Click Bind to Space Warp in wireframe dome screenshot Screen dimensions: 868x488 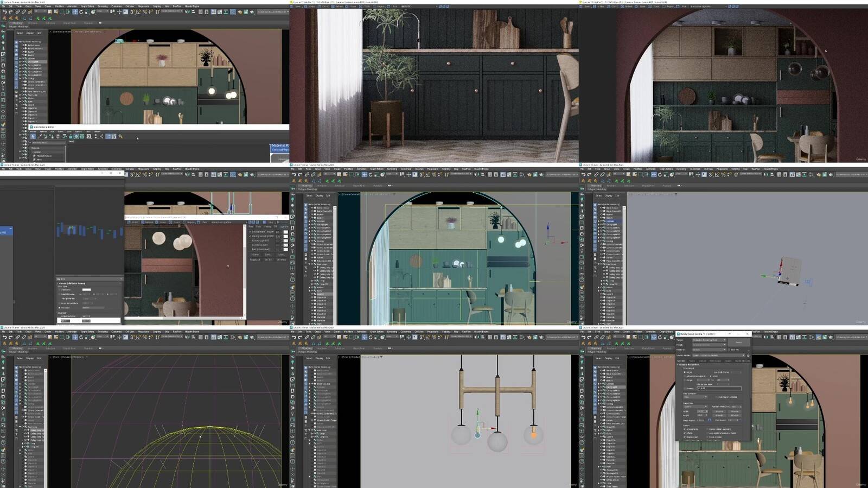pyautogui.click(x=29, y=337)
